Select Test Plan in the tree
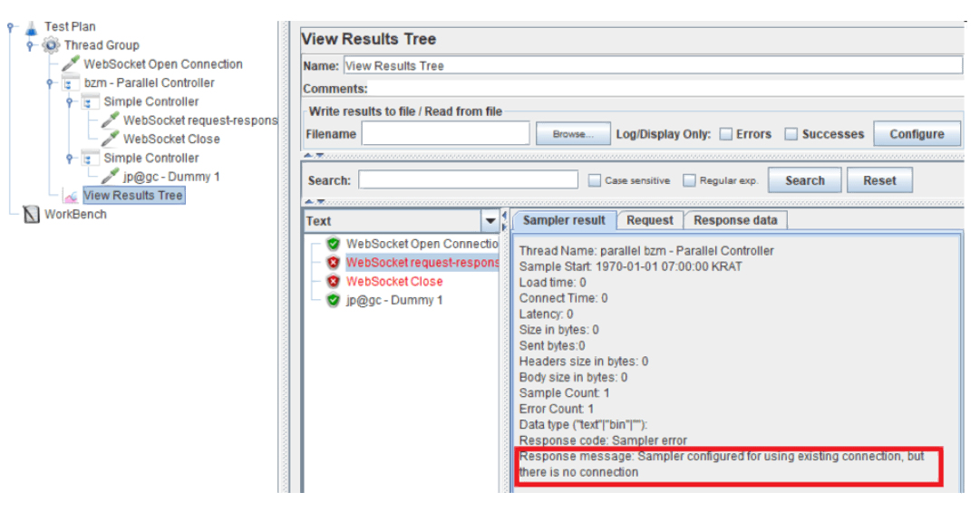Viewport: 980px width, 512px height. coord(70,27)
